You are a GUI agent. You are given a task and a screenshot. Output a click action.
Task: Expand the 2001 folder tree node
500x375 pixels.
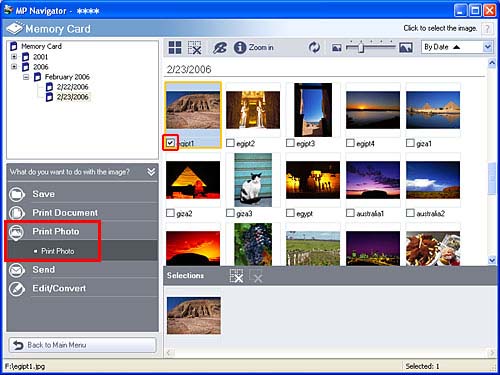click(14, 57)
